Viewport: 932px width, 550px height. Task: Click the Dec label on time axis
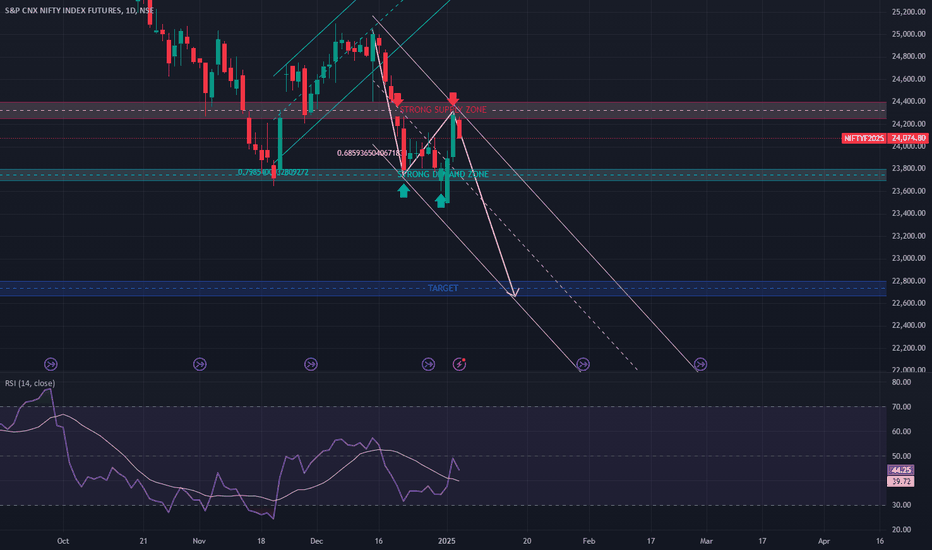(x=316, y=541)
